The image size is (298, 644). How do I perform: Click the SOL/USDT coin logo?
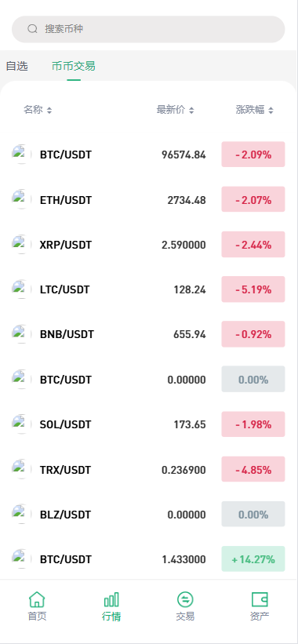click(x=21, y=424)
